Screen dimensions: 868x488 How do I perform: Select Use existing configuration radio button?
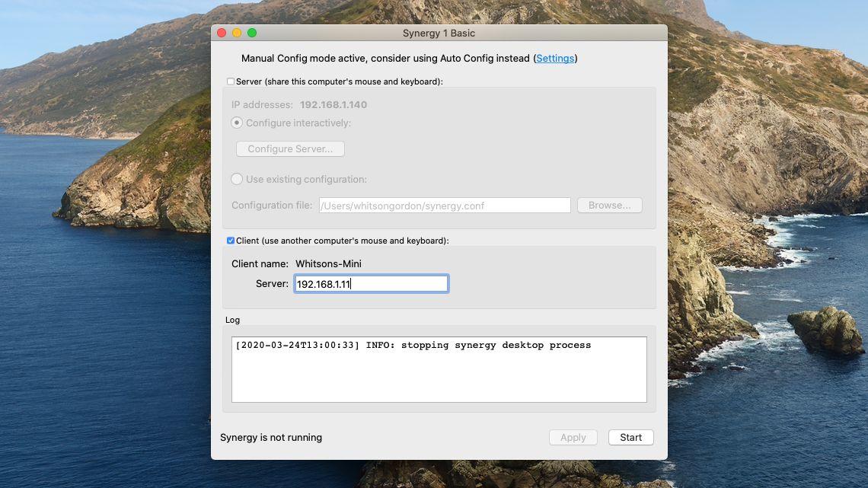pyautogui.click(x=237, y=179)
